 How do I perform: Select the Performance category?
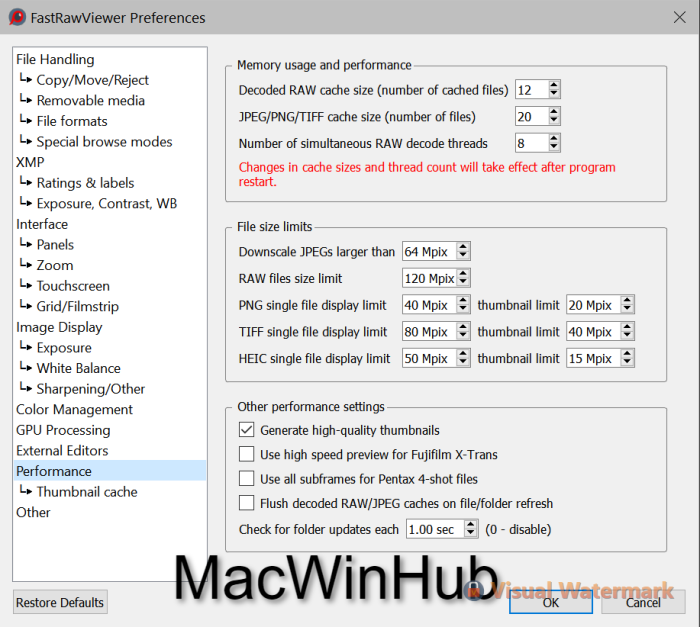pyautogui.click(x=110, y=471)
